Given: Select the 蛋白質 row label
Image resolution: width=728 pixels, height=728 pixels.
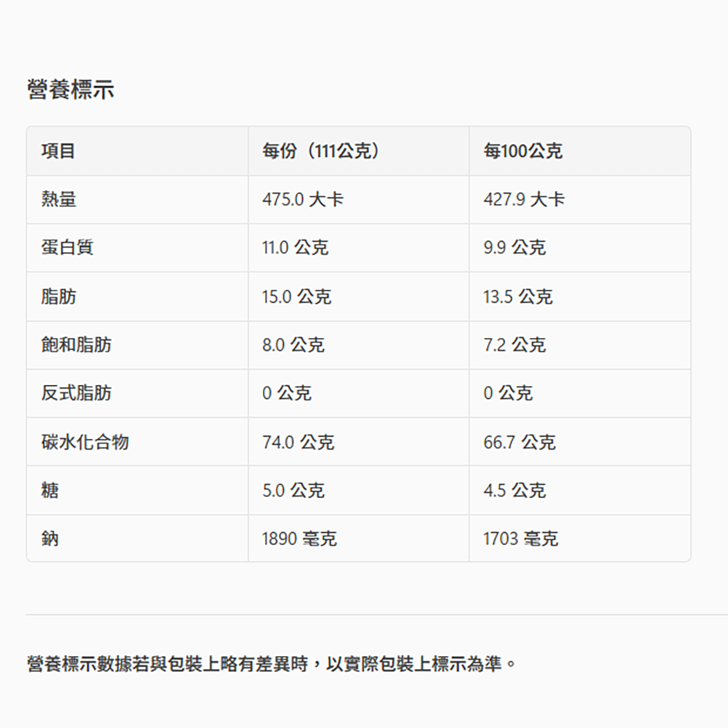Looking at the screenshot, I should tap(68, 248).
